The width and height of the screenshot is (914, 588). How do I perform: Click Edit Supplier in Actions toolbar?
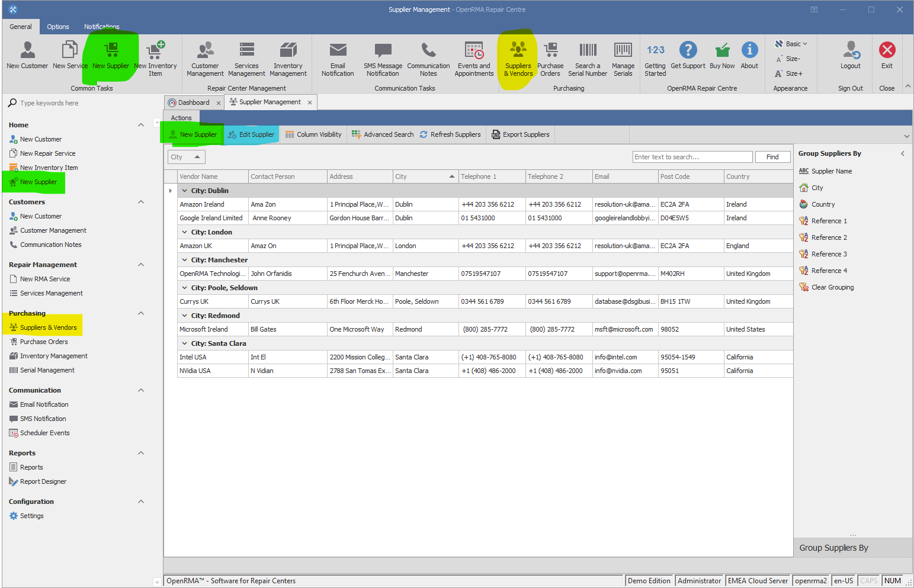[251, 134]
